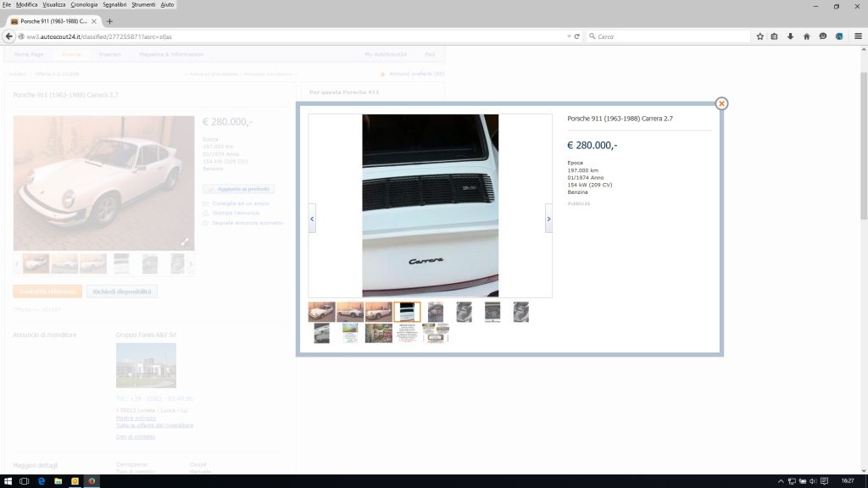This screenshot has width=868, height=488.
Task: Click the address bar URL field
Action: (x=293, y=36)
